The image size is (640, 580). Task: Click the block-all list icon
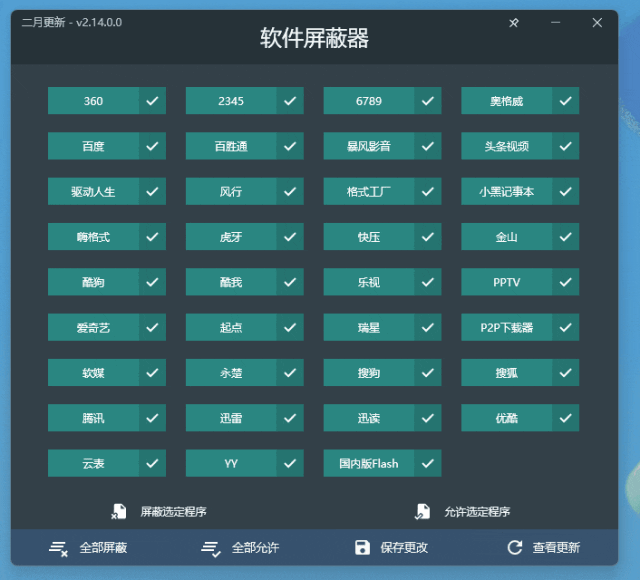58,549
